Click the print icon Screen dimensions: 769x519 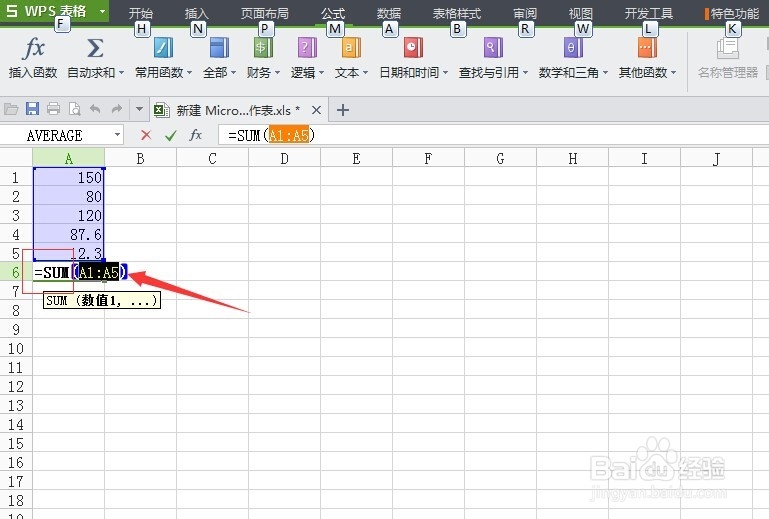click(53, 109)
